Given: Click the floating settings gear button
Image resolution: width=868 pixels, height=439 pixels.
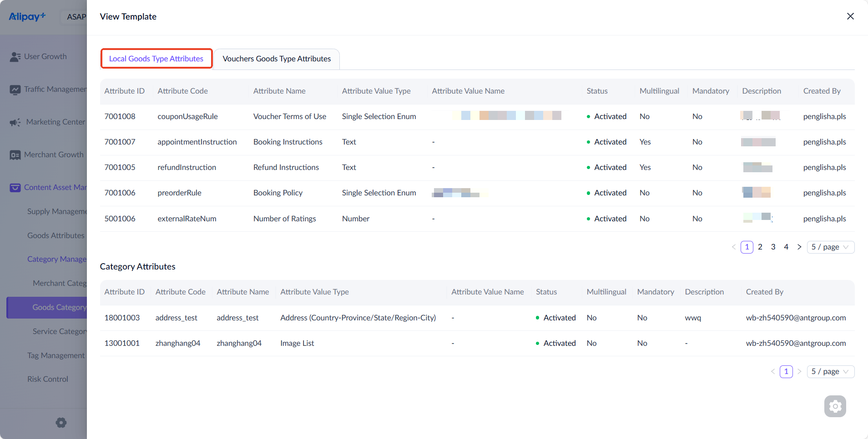Looking at the screenshot, I should pos(835,406).
